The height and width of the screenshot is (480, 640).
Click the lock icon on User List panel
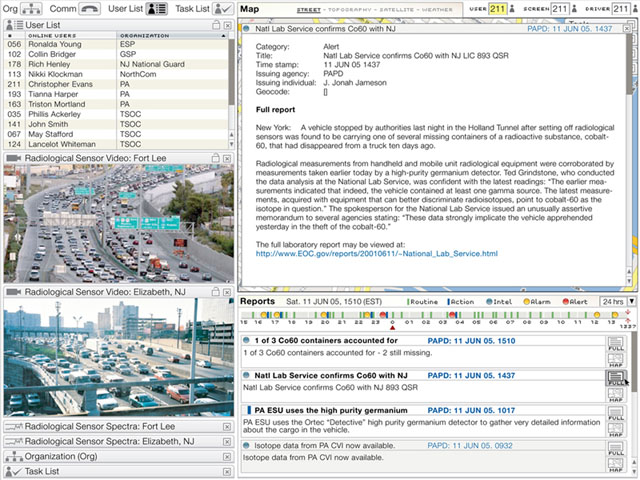coord(216,25)
